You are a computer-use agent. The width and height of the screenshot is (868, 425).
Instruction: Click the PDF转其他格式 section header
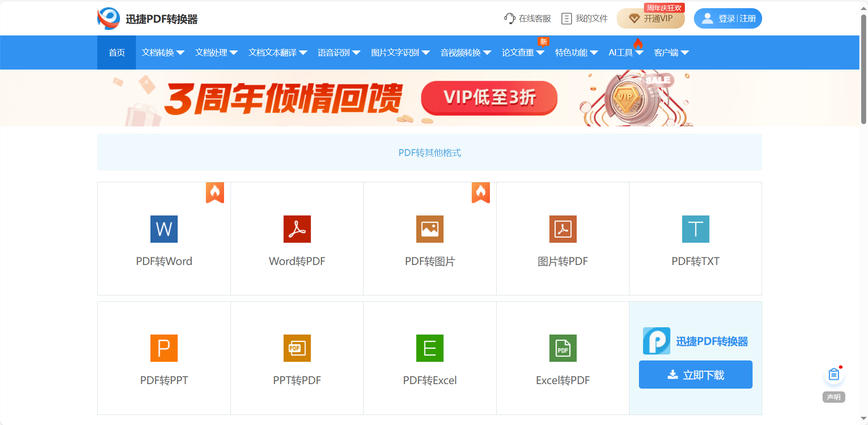tap(430, 153)
